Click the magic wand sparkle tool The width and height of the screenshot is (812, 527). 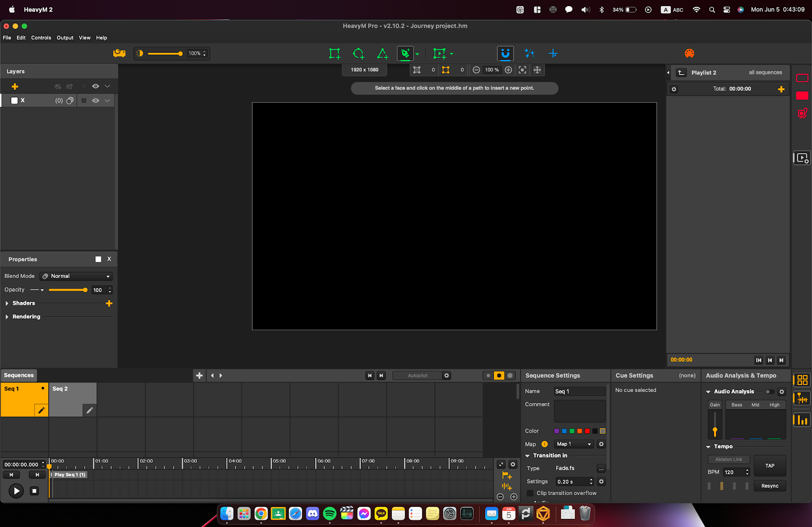pos(529,53)
